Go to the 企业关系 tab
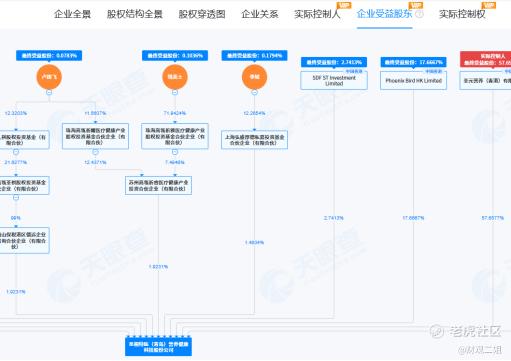The width and height of the screenshot is (511, 361). 260,14
